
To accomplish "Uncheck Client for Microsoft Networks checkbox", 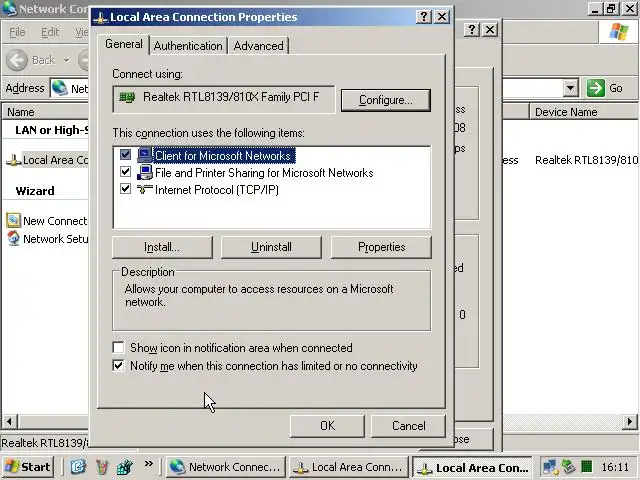I will [125, 155].
